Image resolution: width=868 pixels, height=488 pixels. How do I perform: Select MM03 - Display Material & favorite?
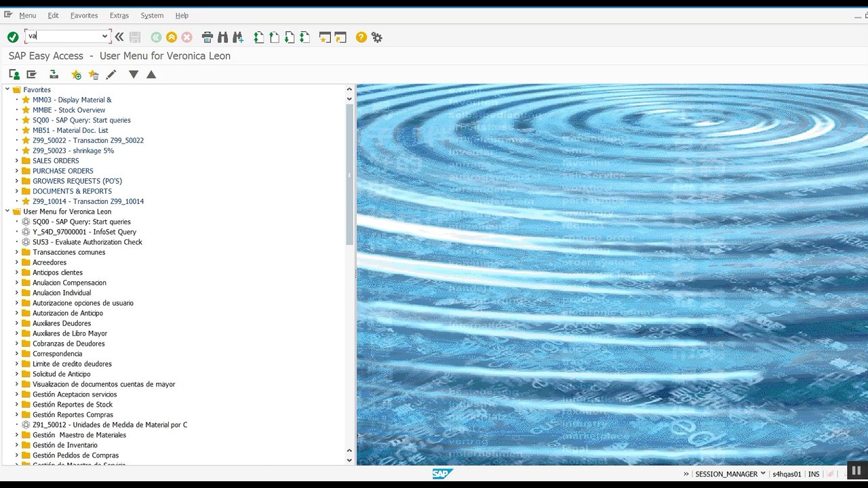(72, 100)
